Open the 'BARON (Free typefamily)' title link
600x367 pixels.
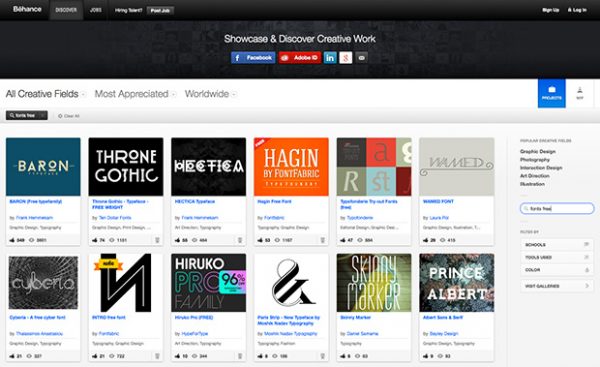click(x=36, y=201)
